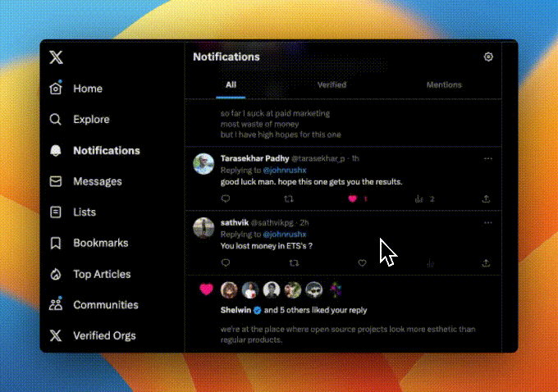This screenshot has width=558, height=392.
Task: Click the @johnrushx link in Tarasekhar's reply
Action: tap(285, 170)
